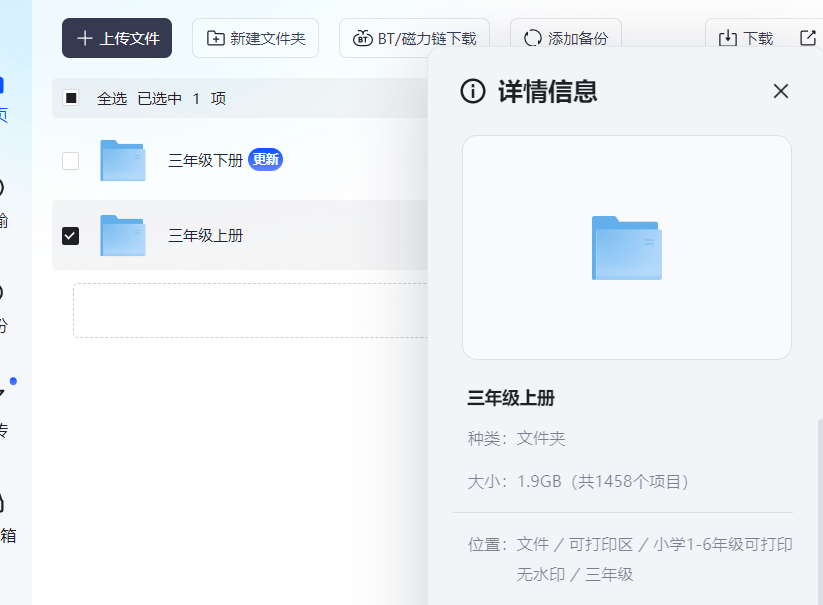The height and width of the screenshot is (605, 823).
Task: Click the 三年级上册 folder icon in list
Action: tap(123, 236)
